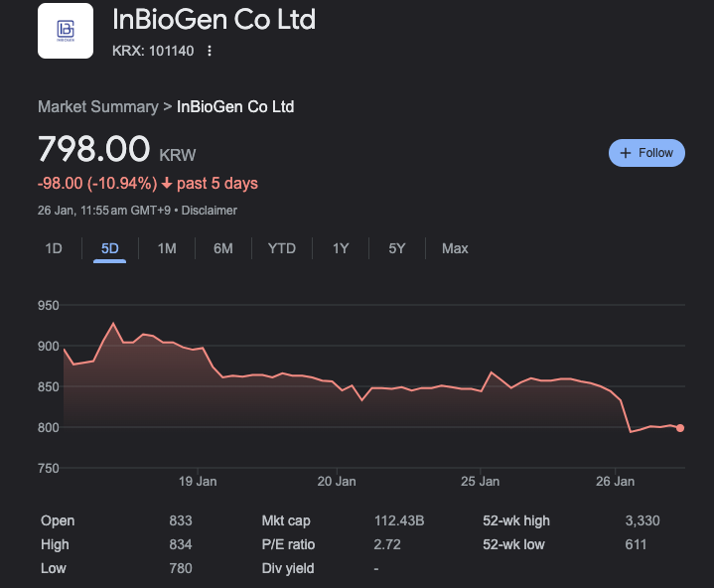Select the 900 axis label
This screenshot has height=588, width=714.
49,347
